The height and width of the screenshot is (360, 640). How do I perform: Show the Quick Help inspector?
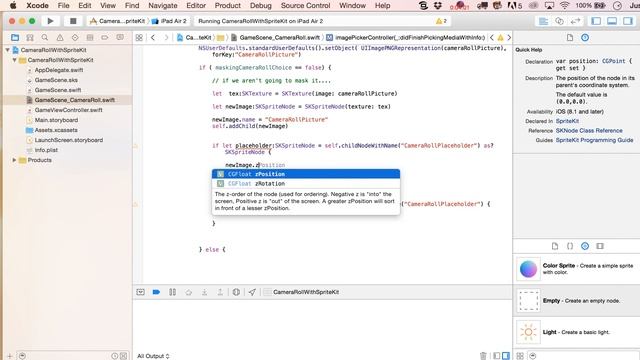[x=585, y=38]
